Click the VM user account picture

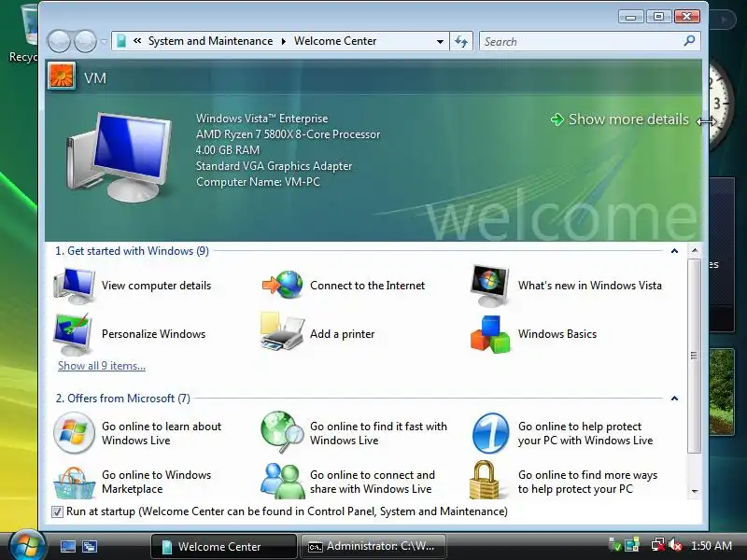pyautogui.click(x=62, y=77)
